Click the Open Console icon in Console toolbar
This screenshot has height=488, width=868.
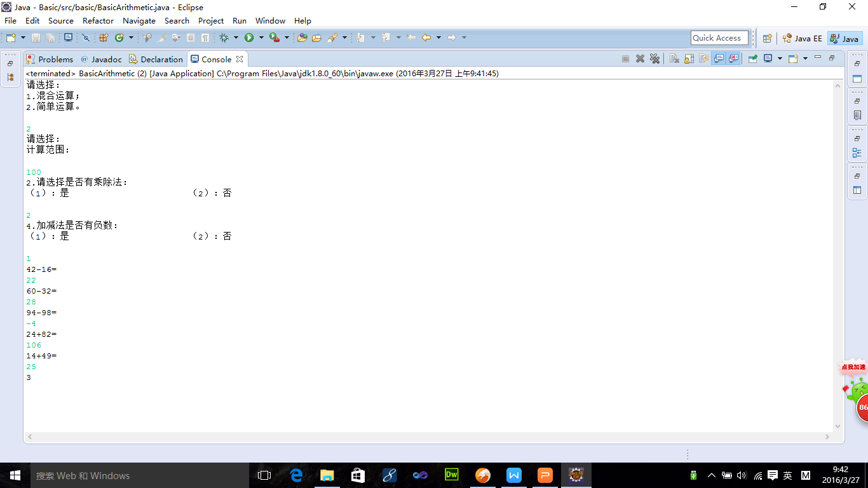click(x=793, y=58)
